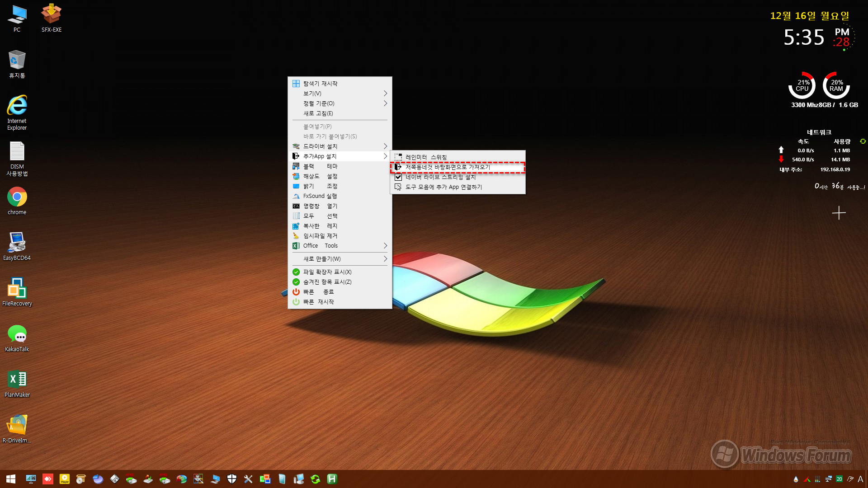Viewport: 868px width, 488px height.
Task: Expand the 새로 만들기(W) submenu
Action: pyautogui.click(x=340, y=259)
